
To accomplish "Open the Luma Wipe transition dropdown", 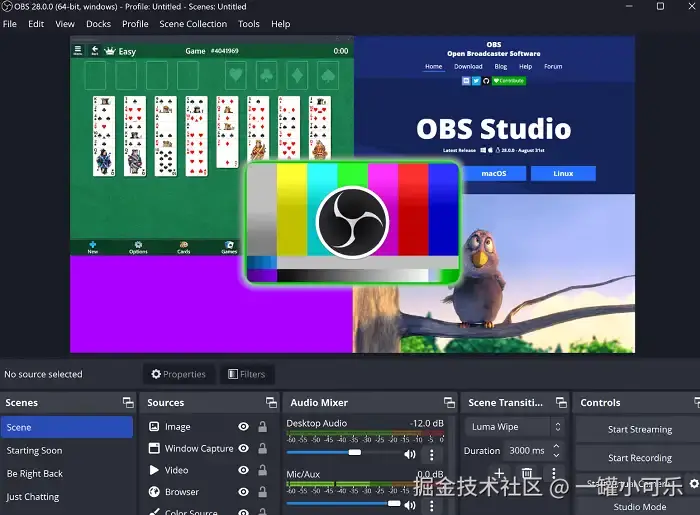I will (x=514, y=427).
